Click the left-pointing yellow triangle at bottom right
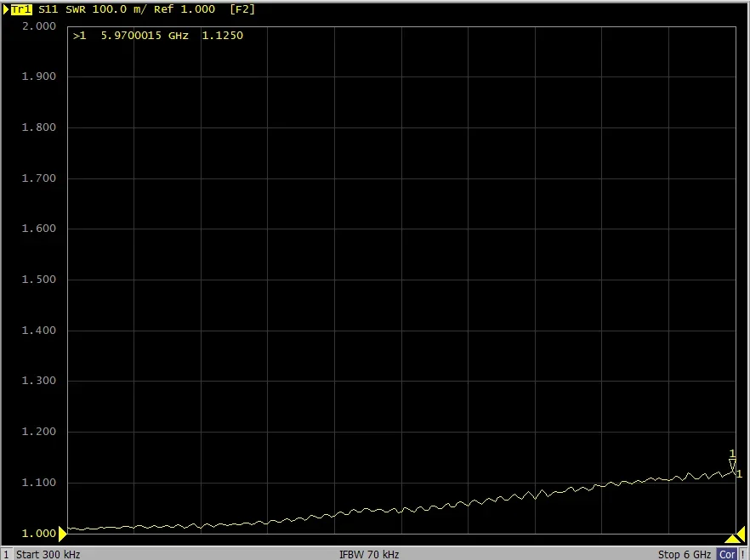This screenshot has height=560, width=750. (741, 534)
